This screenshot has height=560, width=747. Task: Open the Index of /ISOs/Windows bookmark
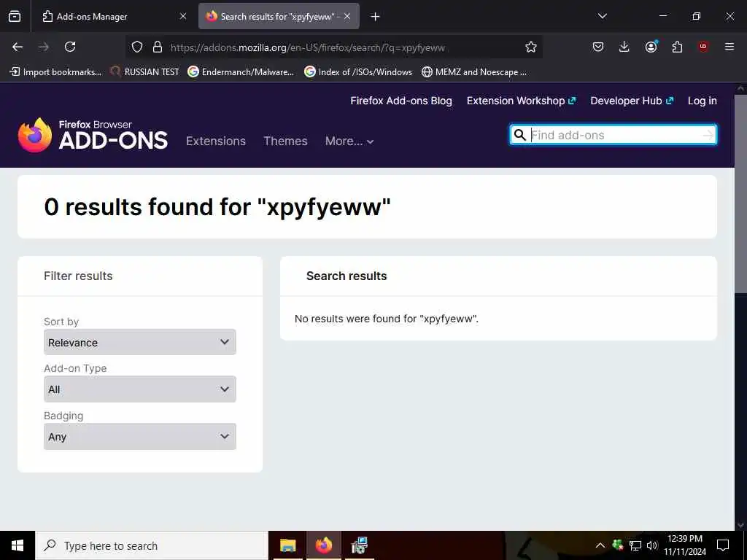358,72
